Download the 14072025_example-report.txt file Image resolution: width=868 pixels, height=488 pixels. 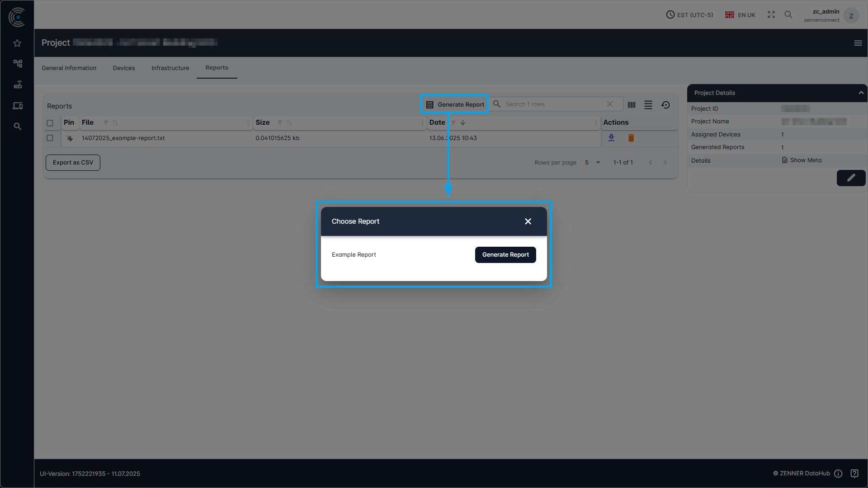pyautogui.click(x=611, y=138)
